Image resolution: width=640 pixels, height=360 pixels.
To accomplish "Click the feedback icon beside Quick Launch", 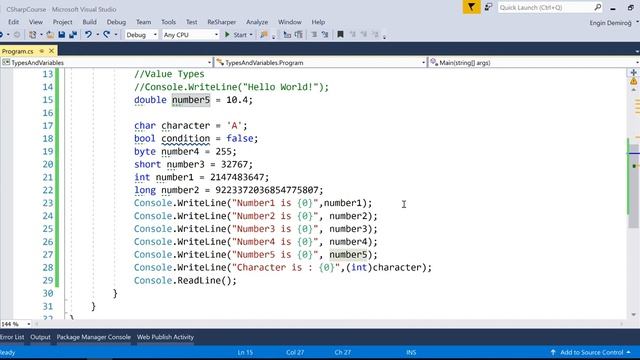I will tap(488, 7).
